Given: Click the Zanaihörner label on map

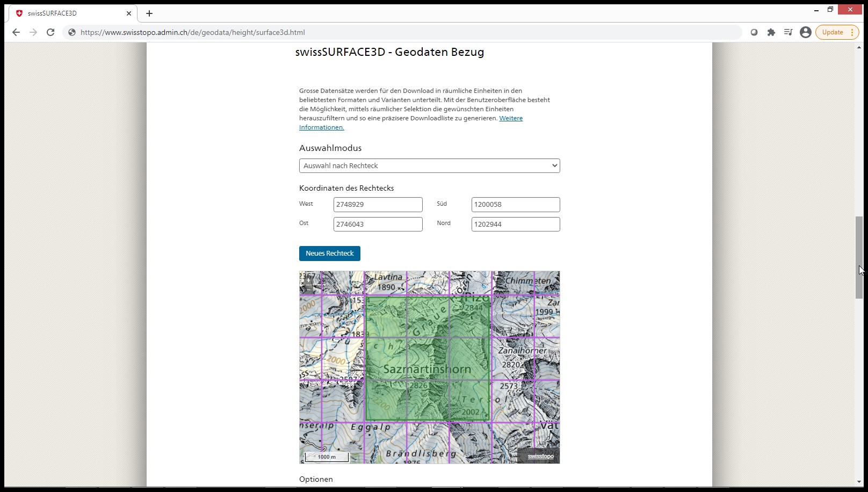Looking at the screenshot, I should point(522,351).
